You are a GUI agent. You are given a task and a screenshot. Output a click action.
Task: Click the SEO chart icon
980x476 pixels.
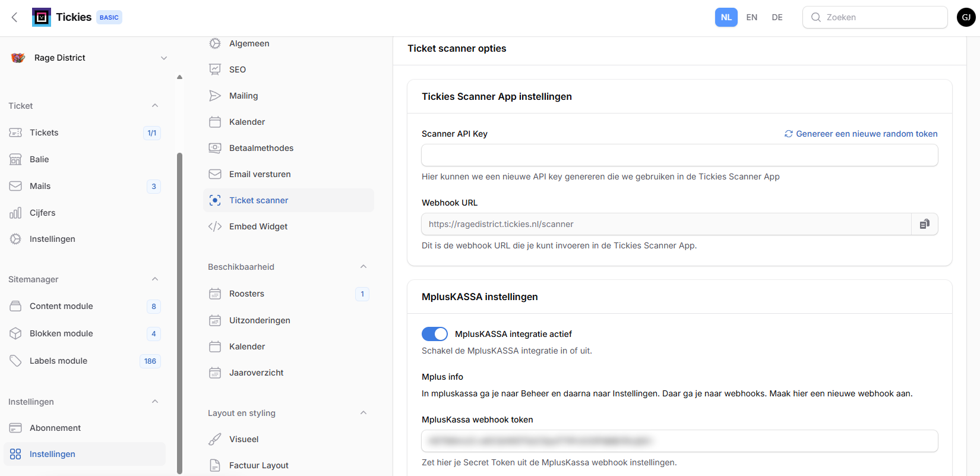click(x=215, y=70)
